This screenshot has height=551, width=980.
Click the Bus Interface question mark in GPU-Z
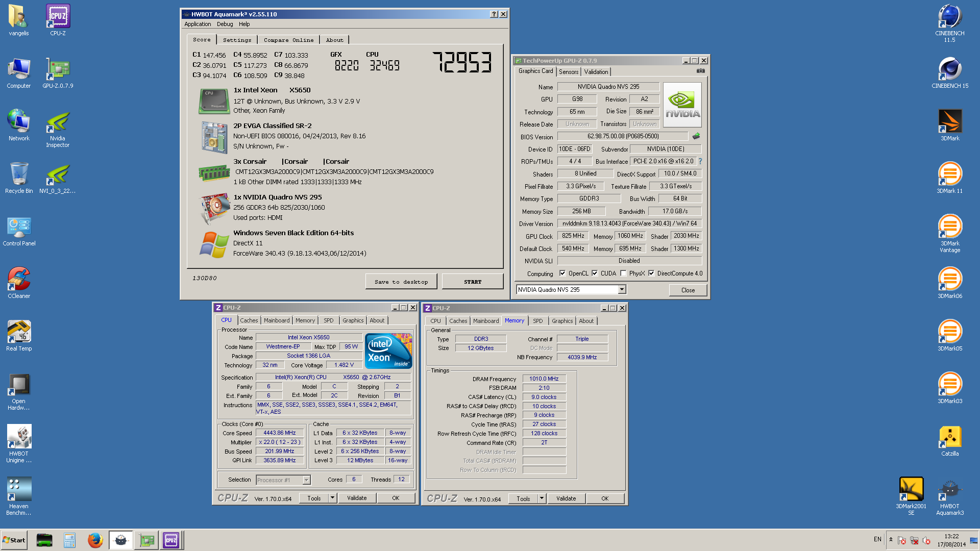pyautogui.click(x=700, y=161)
